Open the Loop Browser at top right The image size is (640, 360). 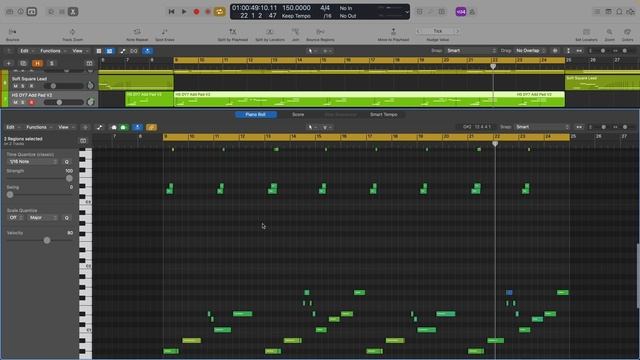(x=620, y=12)
